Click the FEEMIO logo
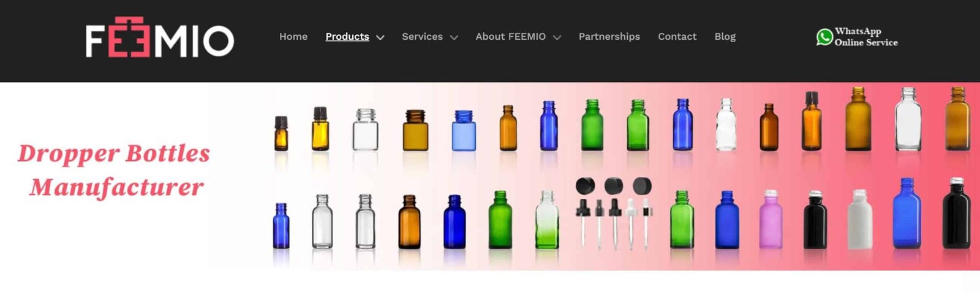 [x=159, y=38]
